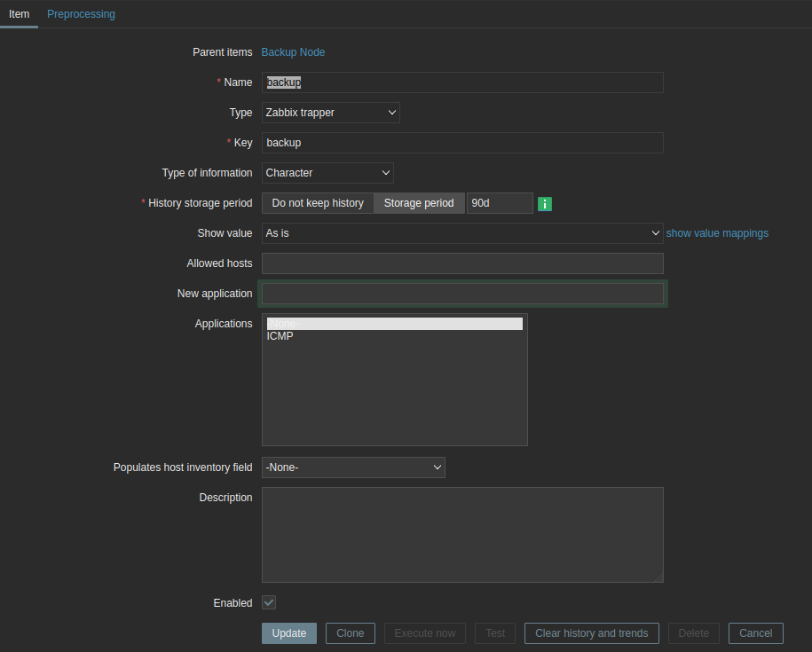
Task: Click the Allowed hosts input field
Action: (461, 263)
